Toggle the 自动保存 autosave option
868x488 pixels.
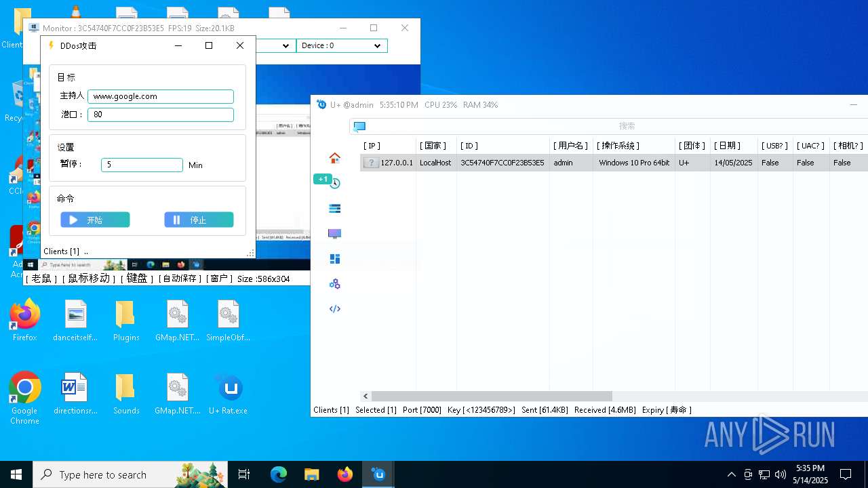pos(180,279)
